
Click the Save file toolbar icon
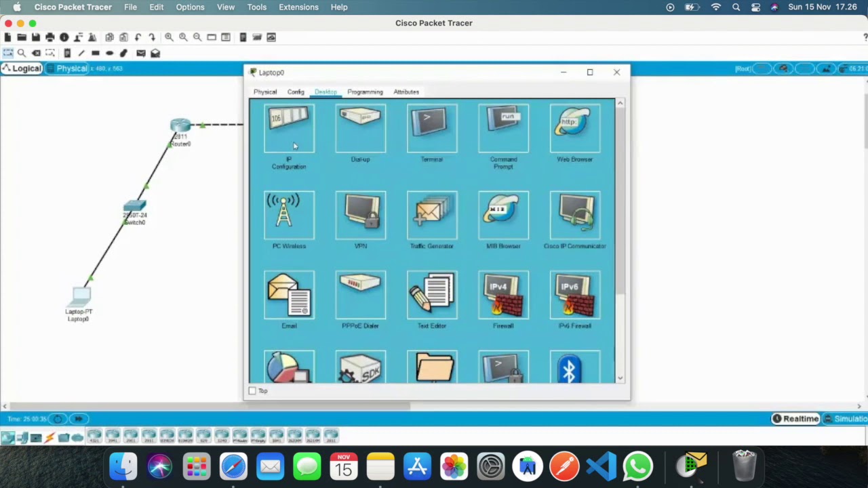[x=36, y=37]
